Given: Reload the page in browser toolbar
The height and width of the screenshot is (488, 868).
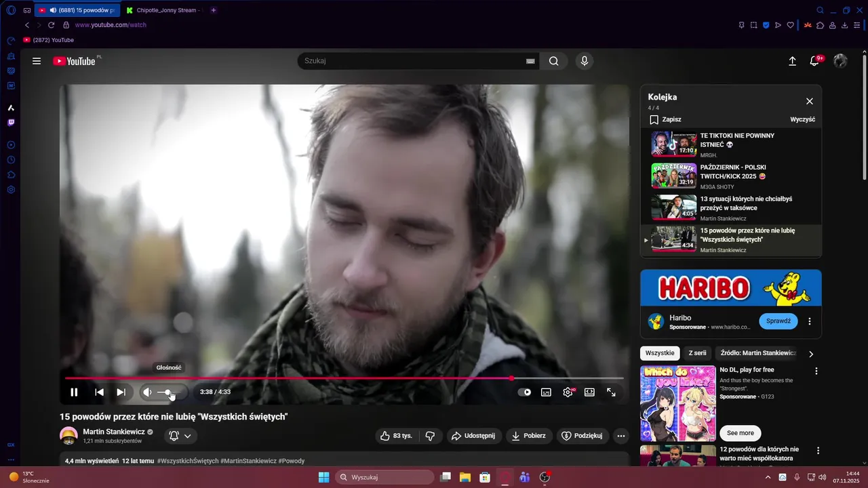Looking at the screenshot, I should coord(51,25).
